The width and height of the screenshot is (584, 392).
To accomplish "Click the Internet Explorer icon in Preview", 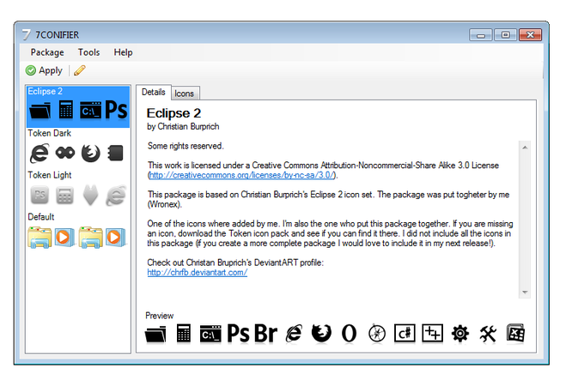I will point(294,333).
